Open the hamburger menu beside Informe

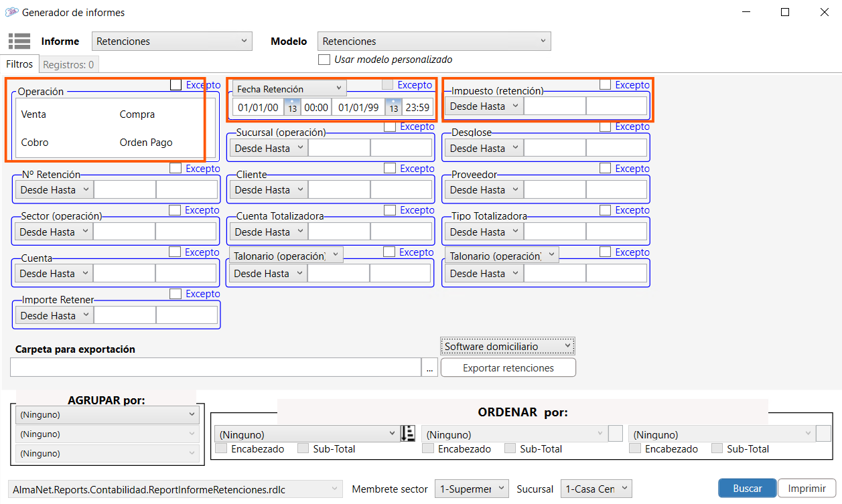coord(19,41)
